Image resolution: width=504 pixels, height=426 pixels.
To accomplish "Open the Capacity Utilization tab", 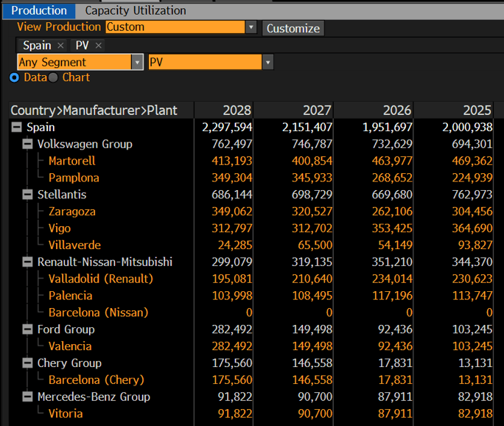I will (x=136, y=10).
